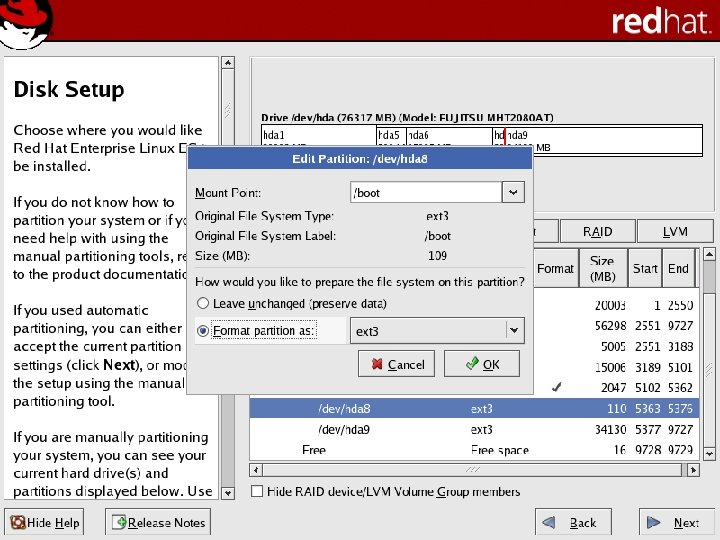This screenshot has height=540, width=720.
Task: Click the hda1 segment in drive diagram
Action: pyautogui.click(x=319, y=135)
